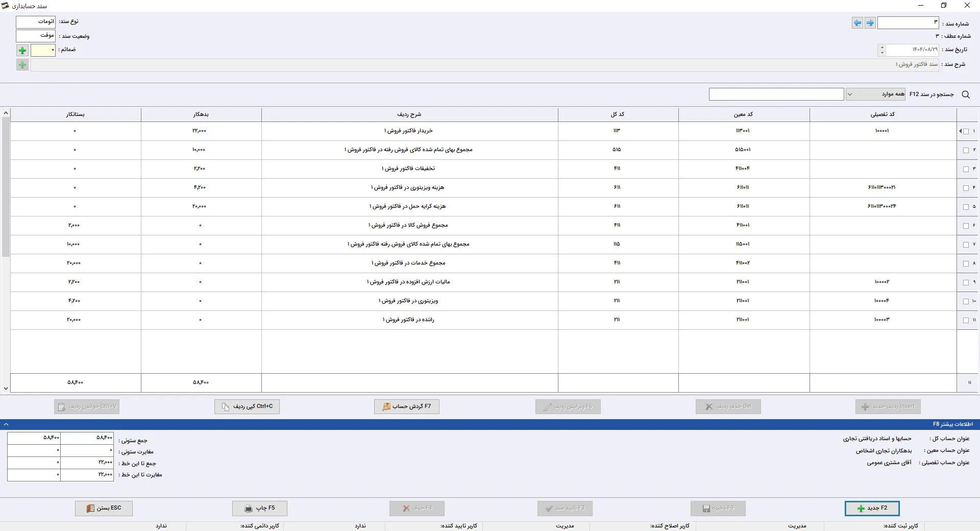Click Ctrl+C کپی ردیف button

tap(247, 406)
